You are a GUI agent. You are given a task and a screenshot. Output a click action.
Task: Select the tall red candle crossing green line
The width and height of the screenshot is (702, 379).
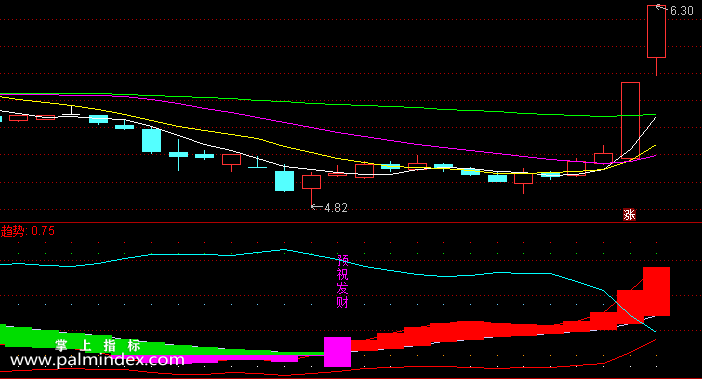(x=630, y=121)
